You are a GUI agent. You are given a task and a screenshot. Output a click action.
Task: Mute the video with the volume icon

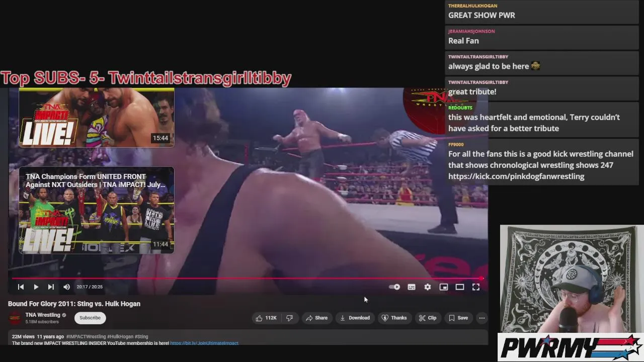pos(66,287)
